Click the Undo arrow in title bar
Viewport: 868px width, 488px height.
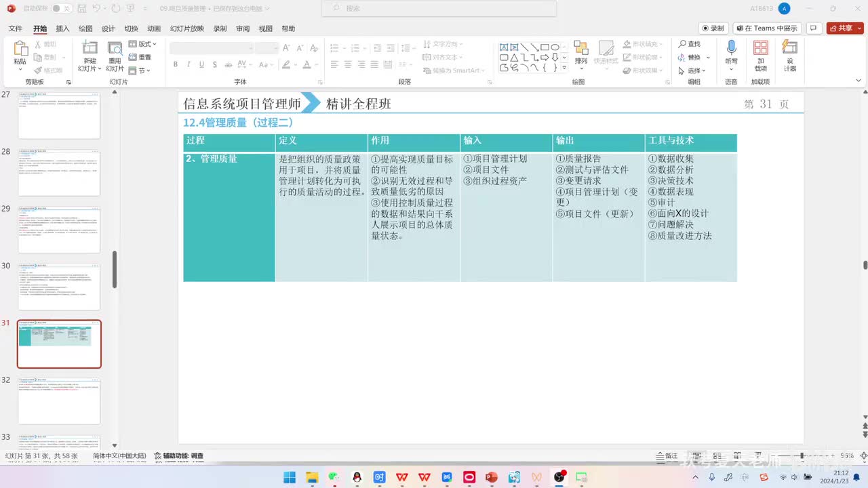(96, 8)
